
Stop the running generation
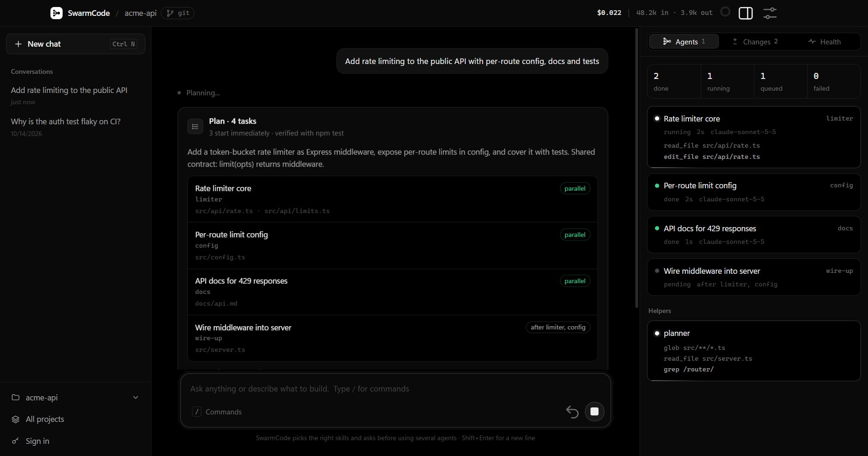click(x=595, y=412)
